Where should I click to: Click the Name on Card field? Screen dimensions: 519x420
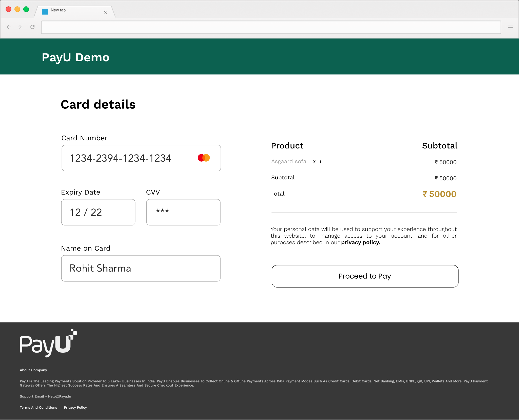[x=141, y=268]
